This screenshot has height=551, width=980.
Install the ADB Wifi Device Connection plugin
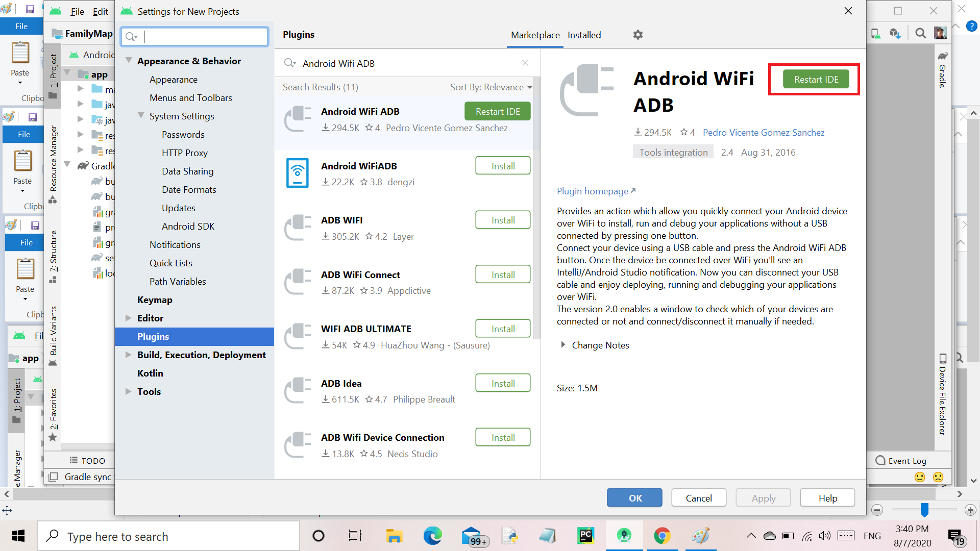tap(503, 438)
